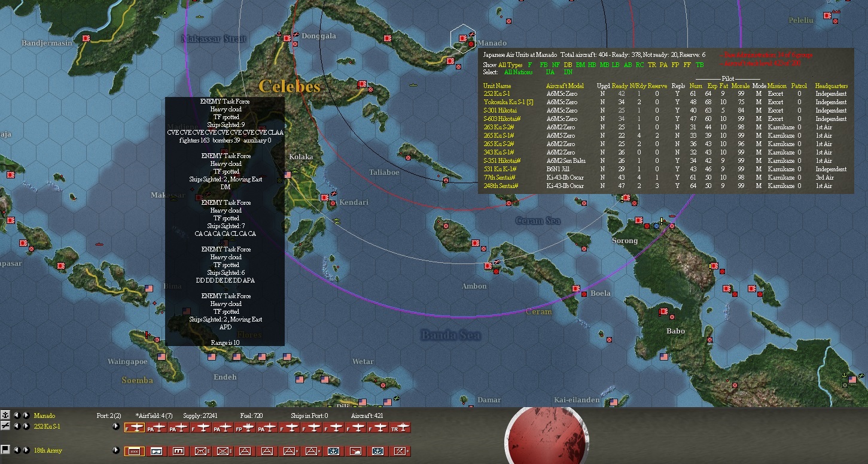Click the US flag marker at Waingapoe
Viewport: 868px width, 464px height.
[162, 357]
